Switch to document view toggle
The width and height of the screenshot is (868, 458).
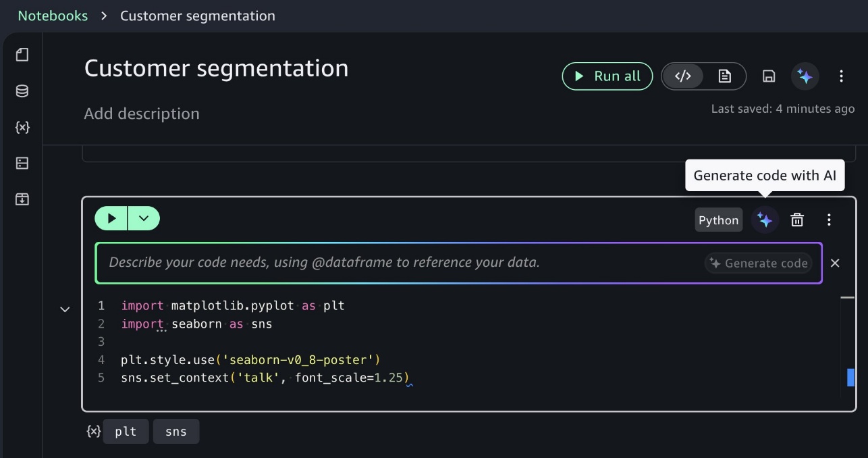click(724, 76)
